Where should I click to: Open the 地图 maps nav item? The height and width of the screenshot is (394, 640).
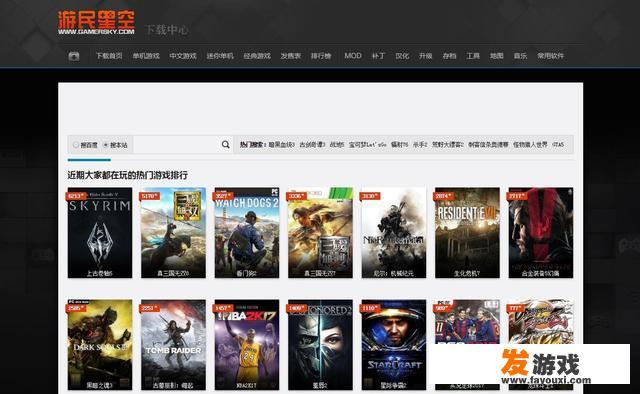(497, 56)
